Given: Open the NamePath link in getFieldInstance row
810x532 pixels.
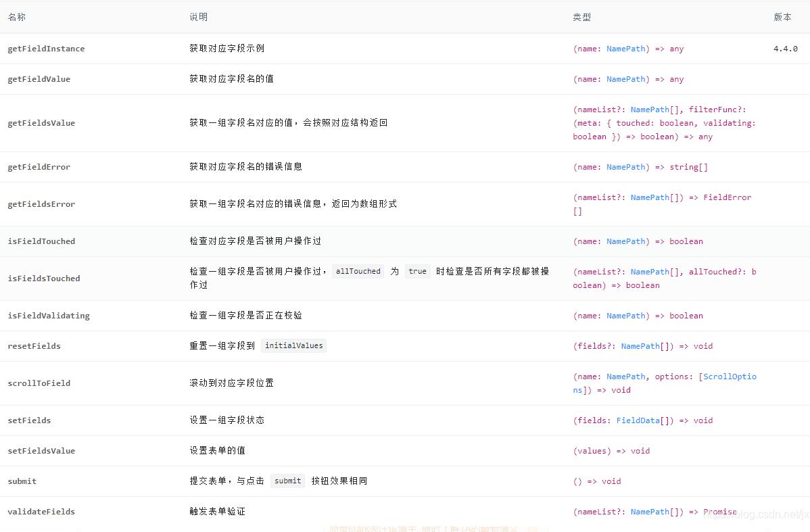Looking at the screenshot, I should [x=625, y=49].
